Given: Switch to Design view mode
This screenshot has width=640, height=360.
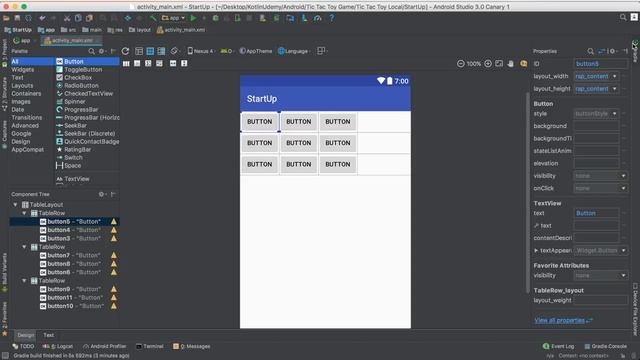Looking at the screenshot, I should point(139,51).
